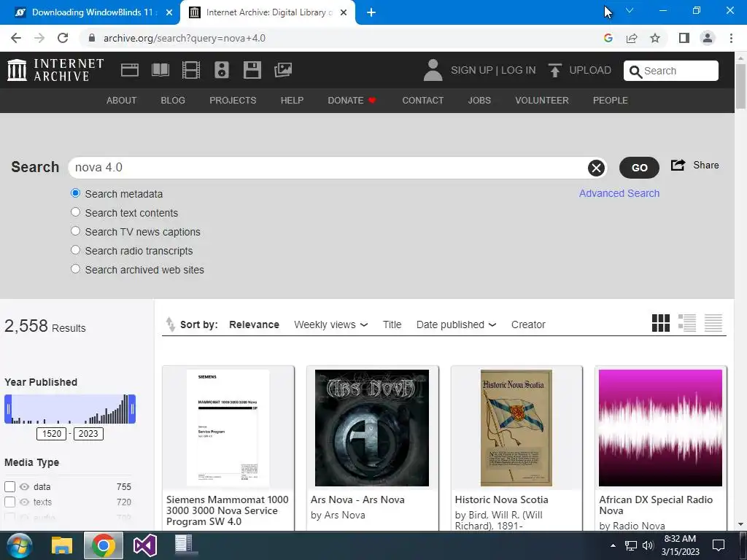Open the Texts book icon
The image size is (747, 560).
[160, 70]
